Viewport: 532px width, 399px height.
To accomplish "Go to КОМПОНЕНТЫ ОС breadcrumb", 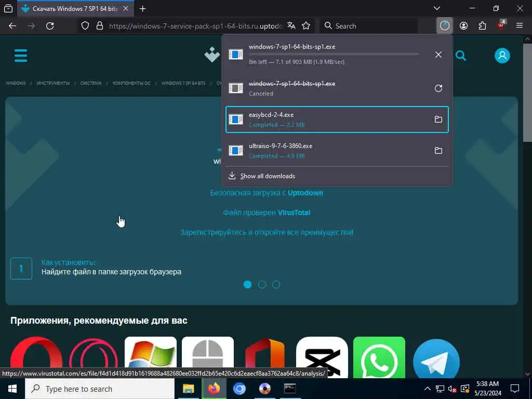I will tap(131, 83).
